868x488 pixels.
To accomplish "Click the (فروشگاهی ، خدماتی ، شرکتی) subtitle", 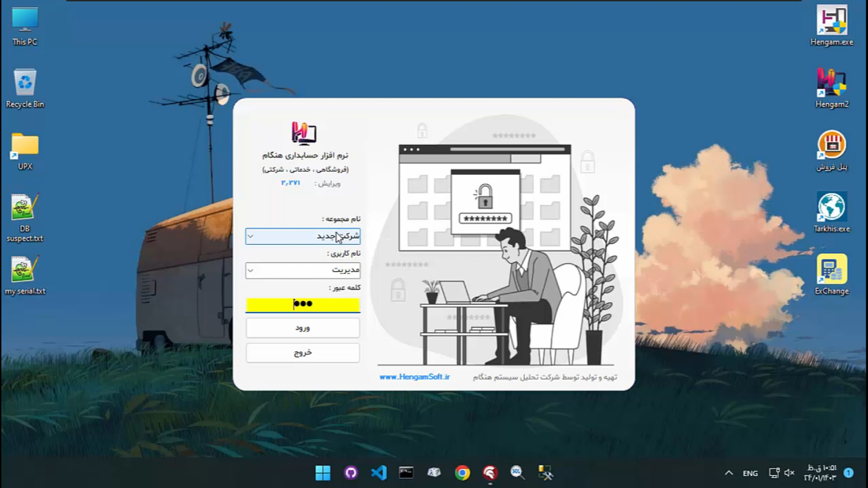I will (x=305, y=169).
